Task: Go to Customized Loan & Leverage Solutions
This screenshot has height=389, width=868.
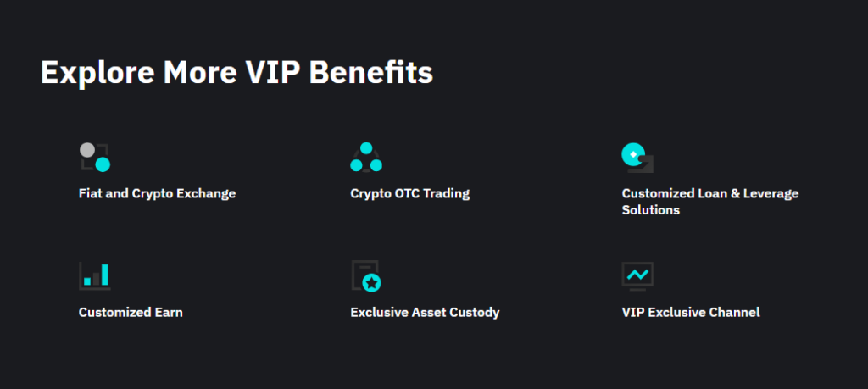Action: [709, 193]
